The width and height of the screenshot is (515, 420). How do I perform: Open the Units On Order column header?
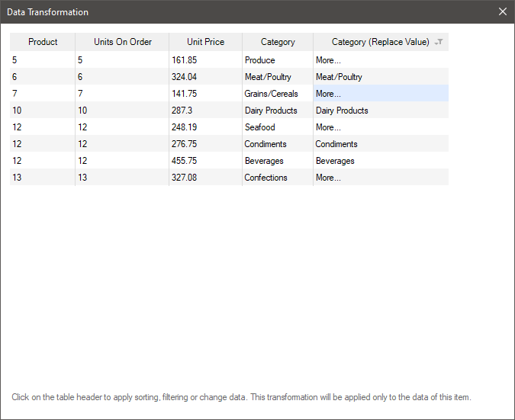coord(122,42)
